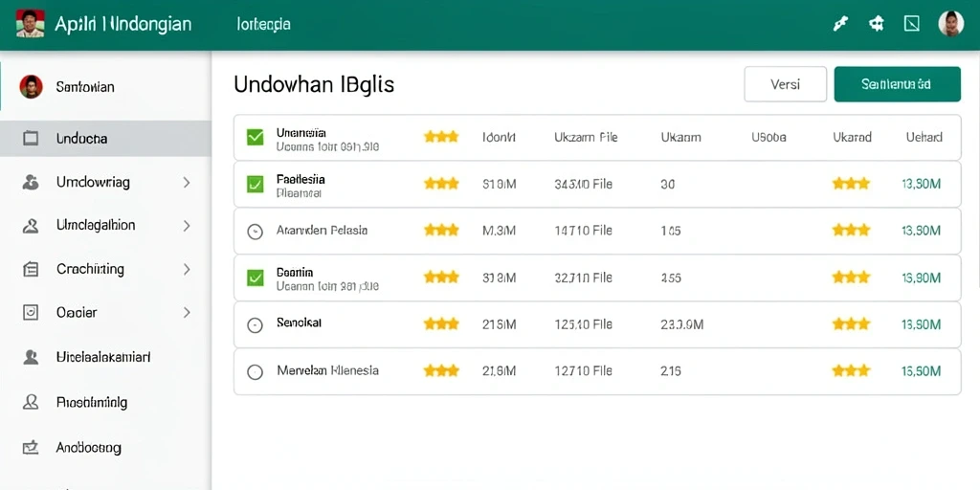Expand the Umclagalhion sidebar chevron

tap(187, 226)
